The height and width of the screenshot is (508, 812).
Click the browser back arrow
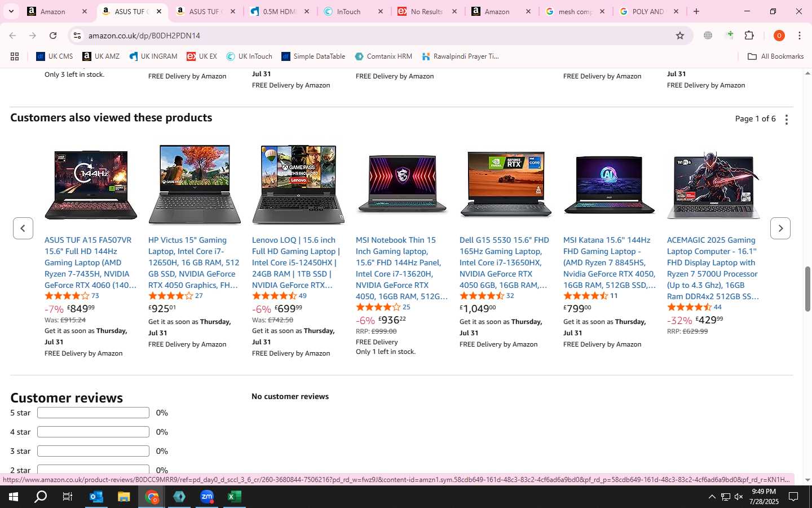(12, 36)
